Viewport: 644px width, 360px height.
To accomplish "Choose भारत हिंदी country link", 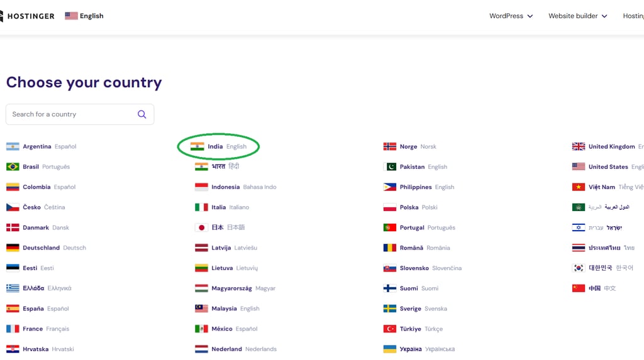I will [x=217, y=166].
